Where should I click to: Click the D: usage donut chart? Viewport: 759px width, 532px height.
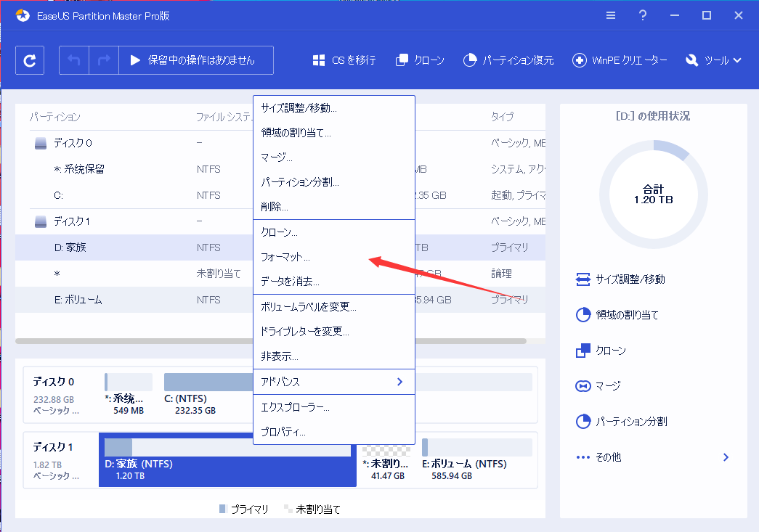(654, 195)
